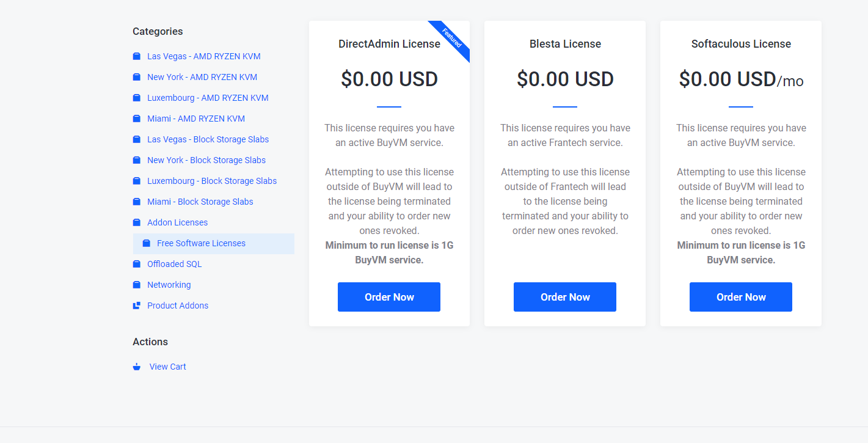Click the box icon beside Las Vegas - AMD RYZEN KVM

click(137, 56)
